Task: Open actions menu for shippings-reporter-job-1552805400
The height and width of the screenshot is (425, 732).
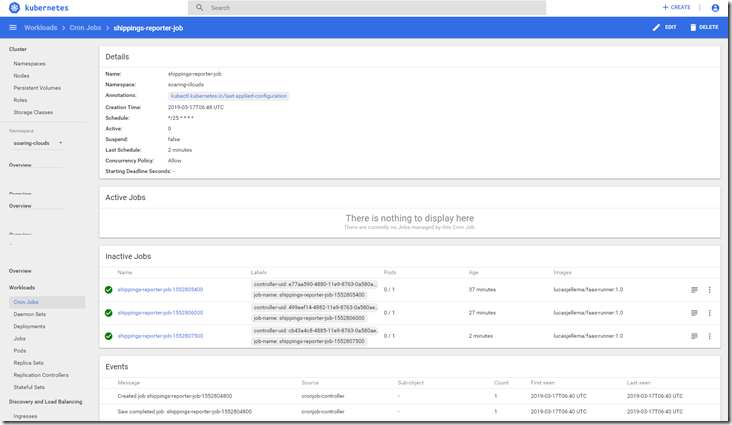Action: [x=710, y=289]
